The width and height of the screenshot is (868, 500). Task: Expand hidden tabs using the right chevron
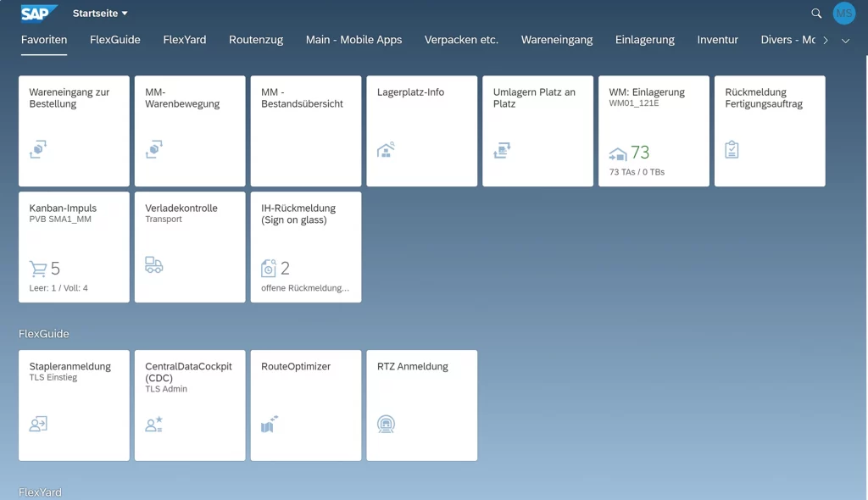click(826, 39)
